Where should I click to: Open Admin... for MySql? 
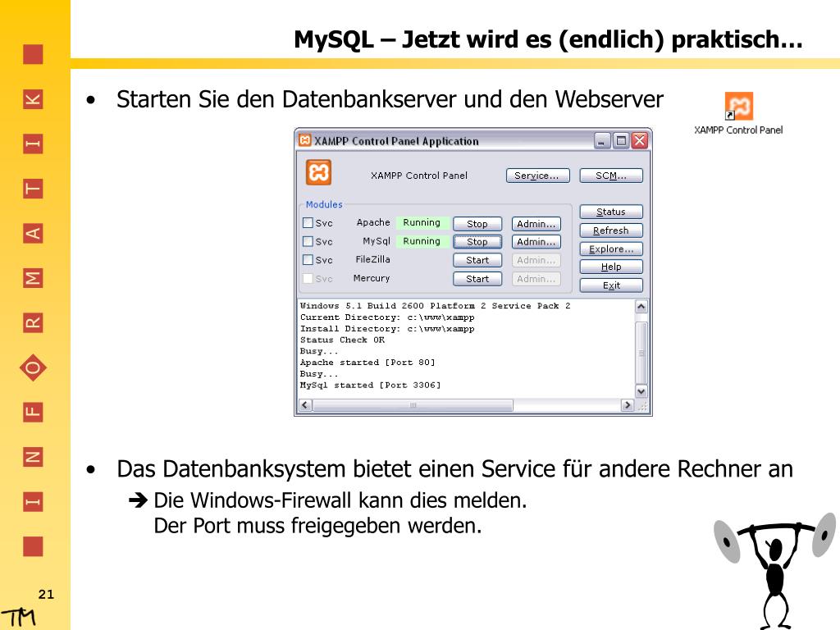pos(536,242)
